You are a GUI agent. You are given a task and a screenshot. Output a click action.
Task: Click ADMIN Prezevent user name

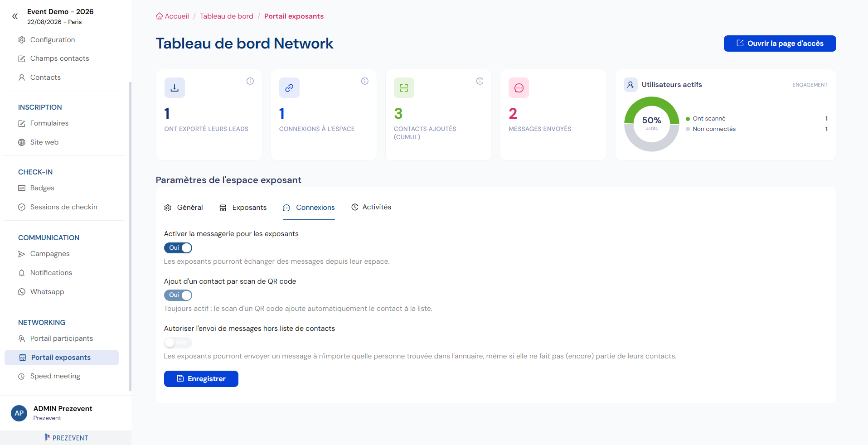(63, 409)
